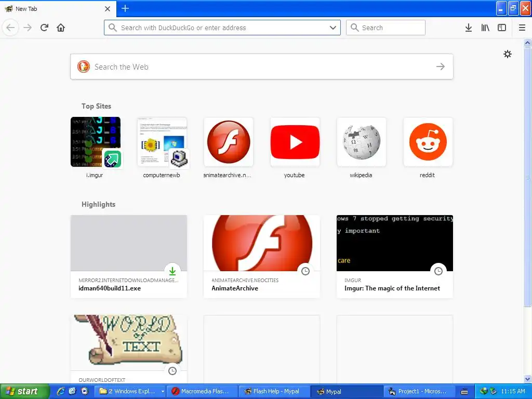Click the on-screen keyboard tray icon
Image resolution: width=532 pixels, height=399 pixels.
(x=464, y=392)
